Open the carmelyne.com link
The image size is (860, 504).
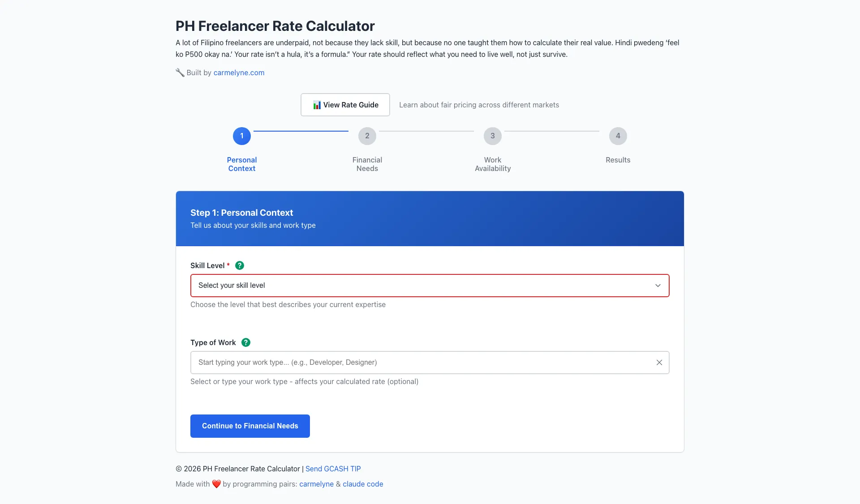tap(238, 73)
